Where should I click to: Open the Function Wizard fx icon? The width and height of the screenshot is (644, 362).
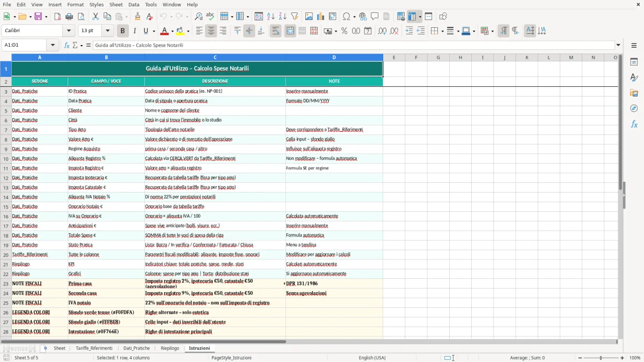click(x=67, y=45)
